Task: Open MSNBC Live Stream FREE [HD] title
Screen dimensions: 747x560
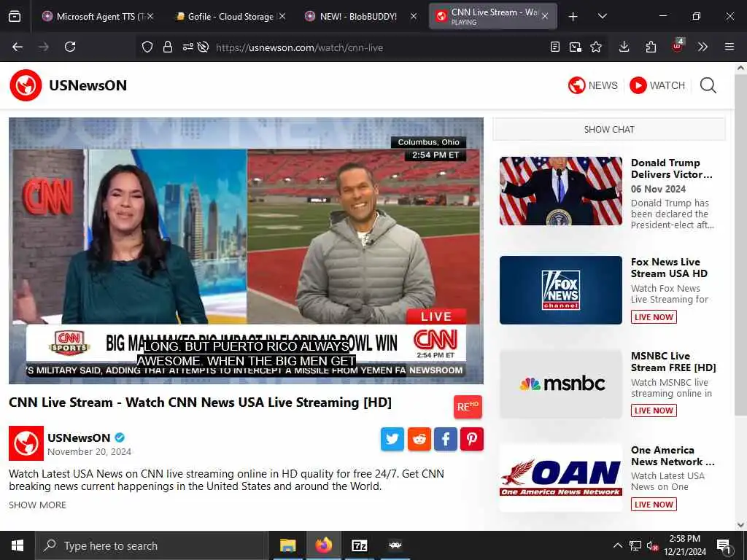Action: tap(673, 362)
